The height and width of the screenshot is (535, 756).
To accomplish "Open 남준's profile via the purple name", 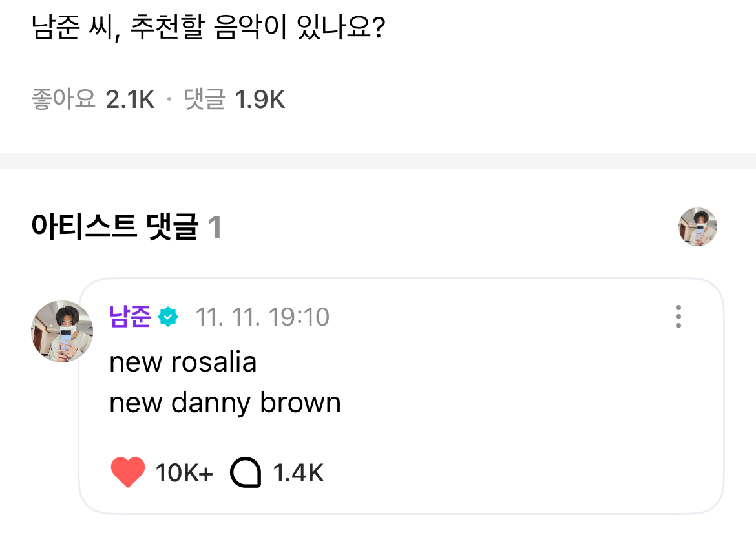I will tap(130, 317).
